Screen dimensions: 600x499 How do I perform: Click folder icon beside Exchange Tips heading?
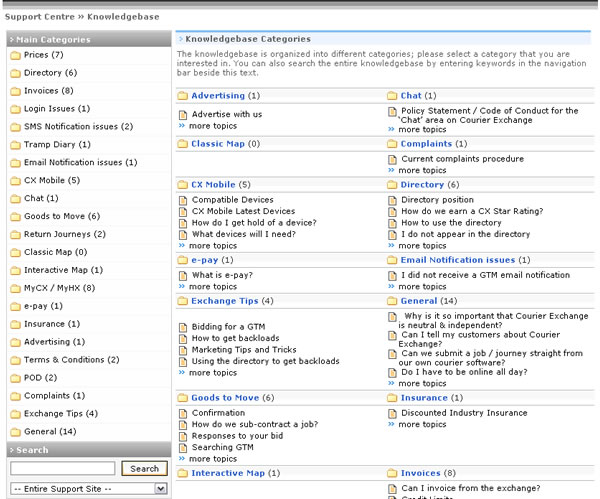[183, 301]
